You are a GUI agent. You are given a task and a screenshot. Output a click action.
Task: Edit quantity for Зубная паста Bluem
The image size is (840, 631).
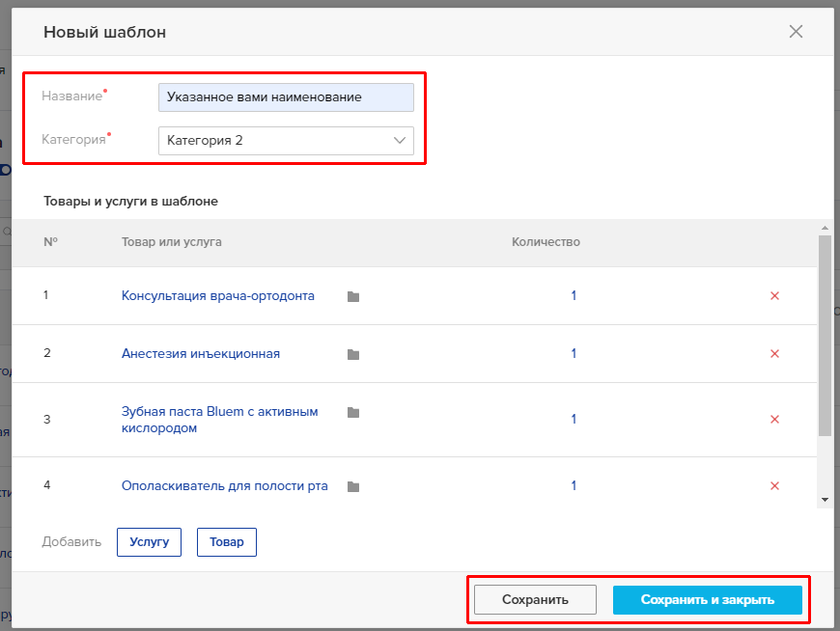click(x=574, y=419)
